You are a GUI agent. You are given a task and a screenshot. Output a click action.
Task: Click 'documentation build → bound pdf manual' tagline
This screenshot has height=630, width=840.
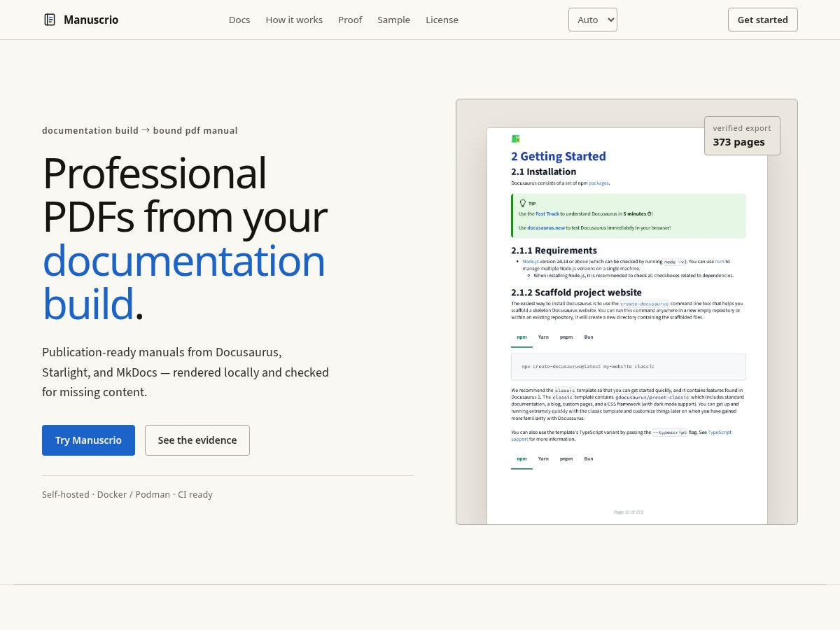click(140, 130)
